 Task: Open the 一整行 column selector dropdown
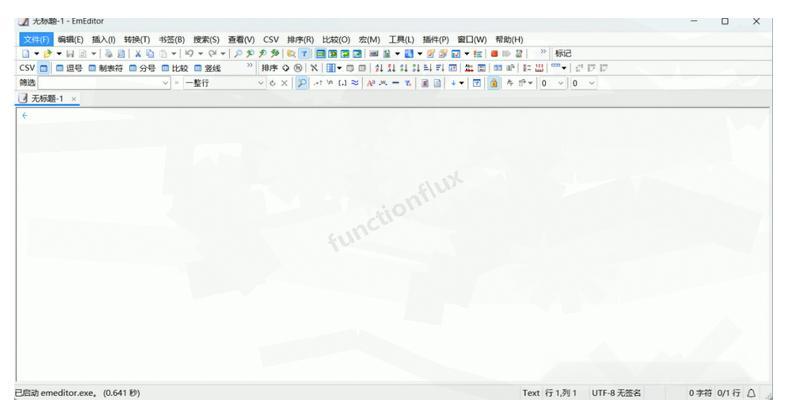point(260,83)
